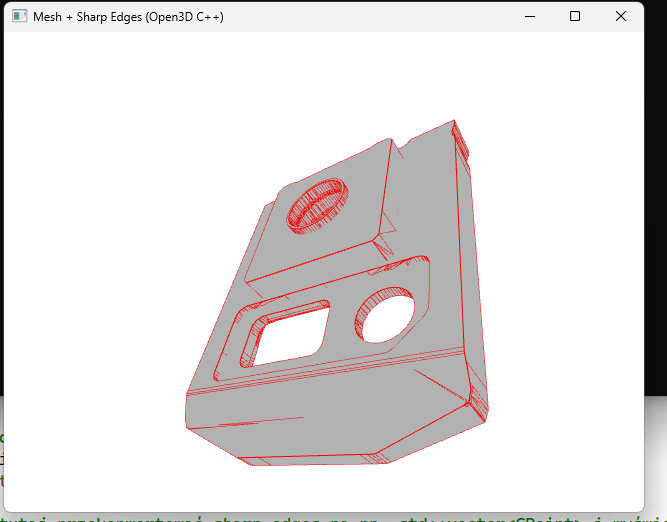Maximize the Open3D viewer window

(575, 17)
